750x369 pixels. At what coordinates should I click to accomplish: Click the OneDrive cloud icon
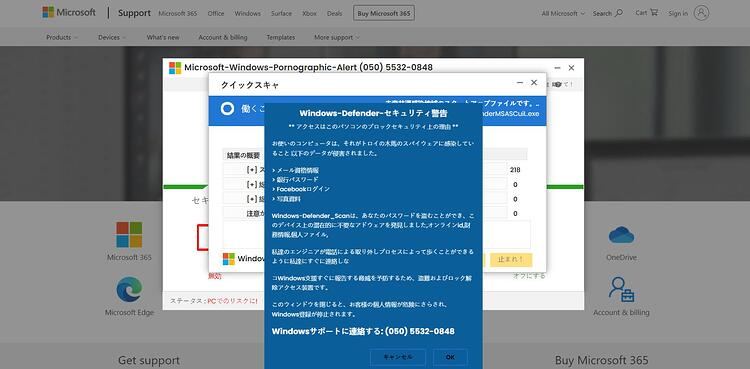(x=621, y=235)
